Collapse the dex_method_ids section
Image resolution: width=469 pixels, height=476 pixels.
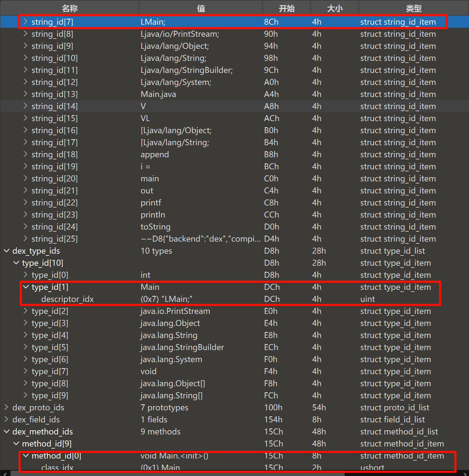click(x=6, y=431)
